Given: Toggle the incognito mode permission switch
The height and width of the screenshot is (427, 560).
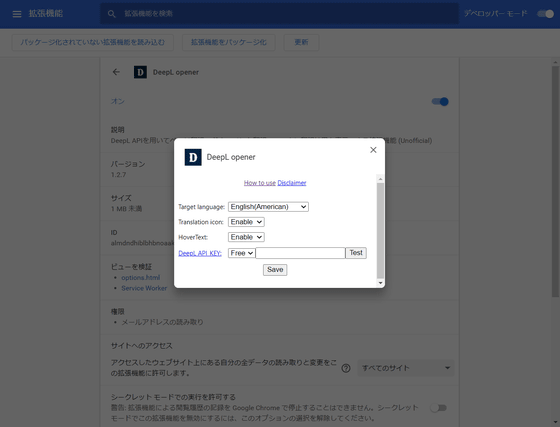Looking at the screenshot, I should pyautogui.click(x=439, y=408).
